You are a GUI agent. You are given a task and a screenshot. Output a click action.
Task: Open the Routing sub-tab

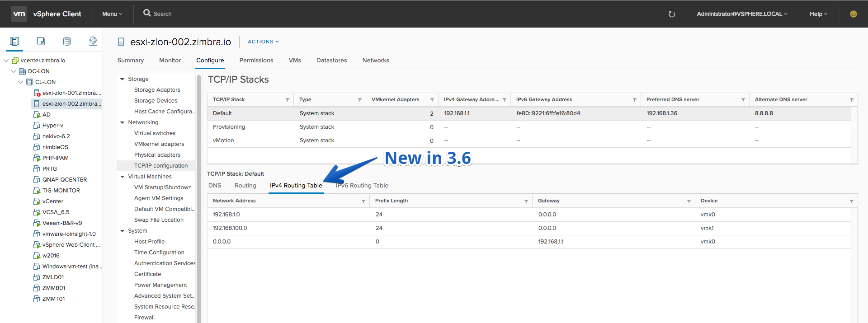(x=245, y=186)
